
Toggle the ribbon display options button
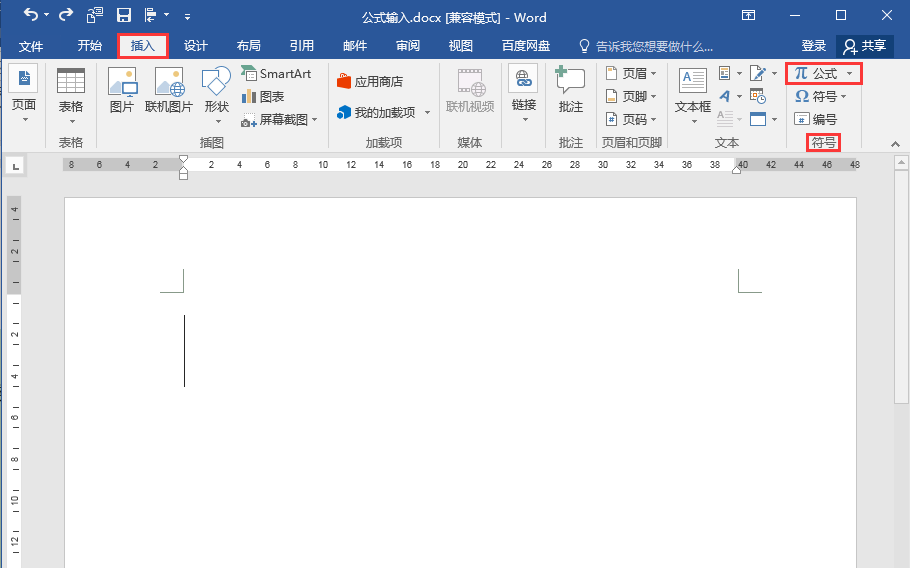tap(749, 16)
